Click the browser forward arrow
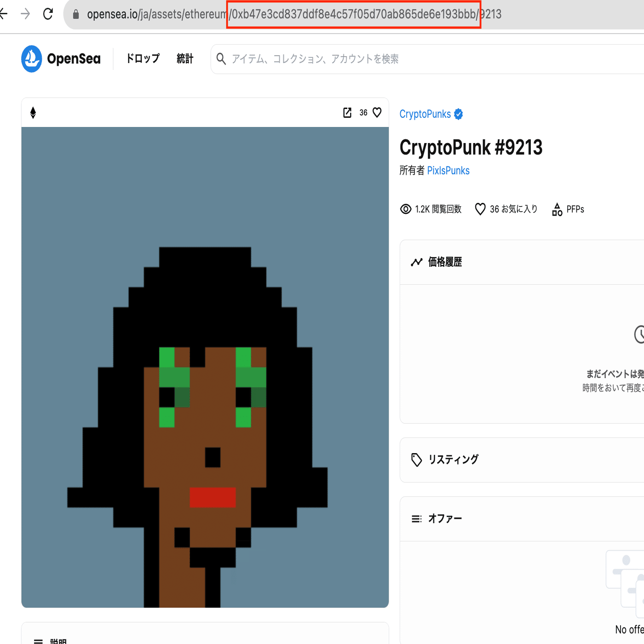 tap(25, 14)
